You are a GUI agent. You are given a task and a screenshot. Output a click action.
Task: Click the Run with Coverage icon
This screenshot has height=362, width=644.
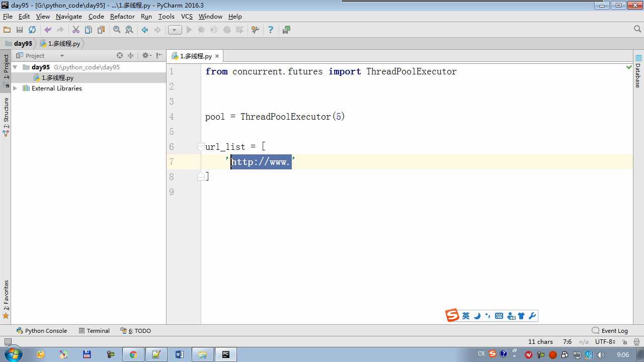tap(214, 30)
